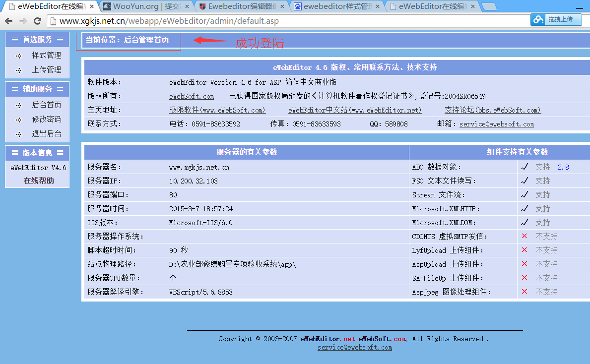Viewport: 590px width, 364px height.
Task: Click the address bar URL
Action: [169, 21]
